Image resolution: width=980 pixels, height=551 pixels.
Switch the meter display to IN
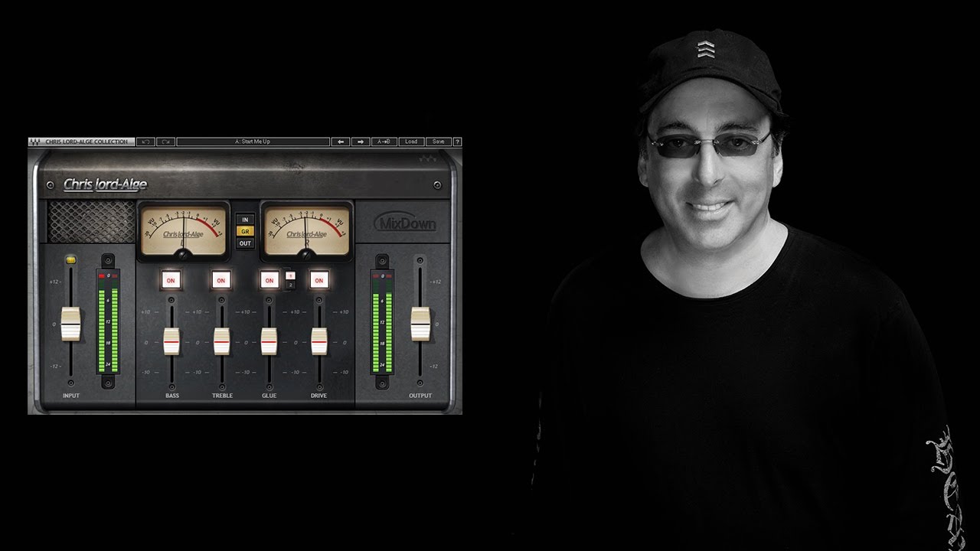tap(245, 220)
